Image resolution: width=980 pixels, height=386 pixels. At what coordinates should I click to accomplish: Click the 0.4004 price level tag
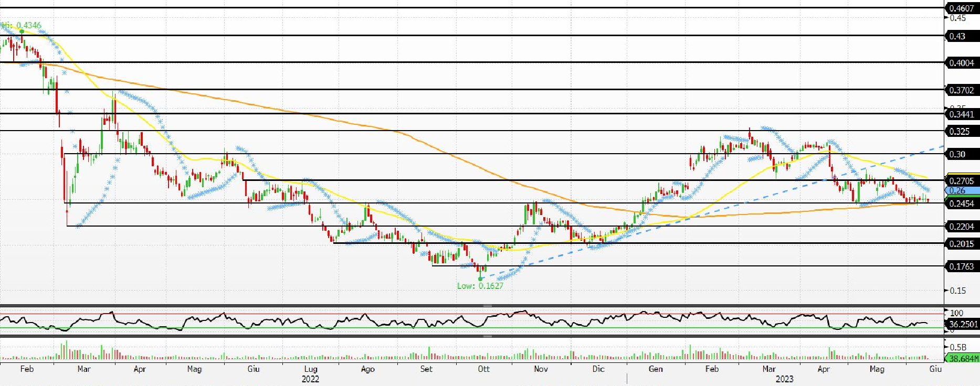coord(962,63)
